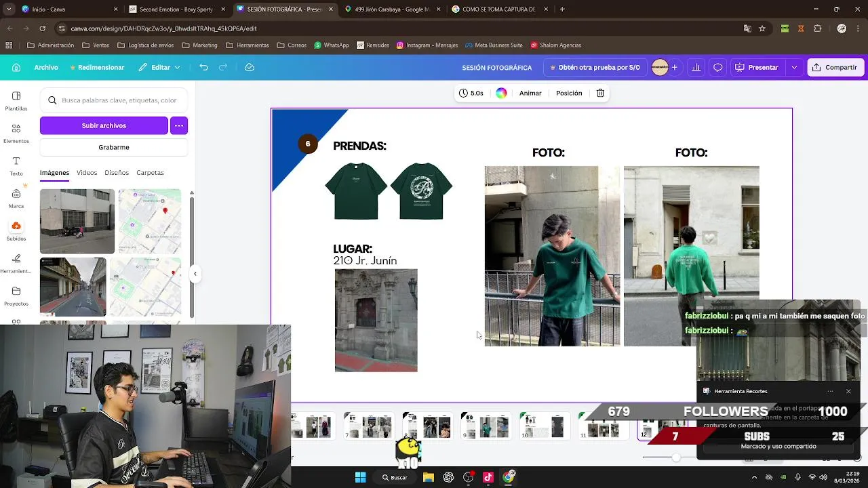
Task: Click the Compartir button
Action: click(x=835, y=67)
